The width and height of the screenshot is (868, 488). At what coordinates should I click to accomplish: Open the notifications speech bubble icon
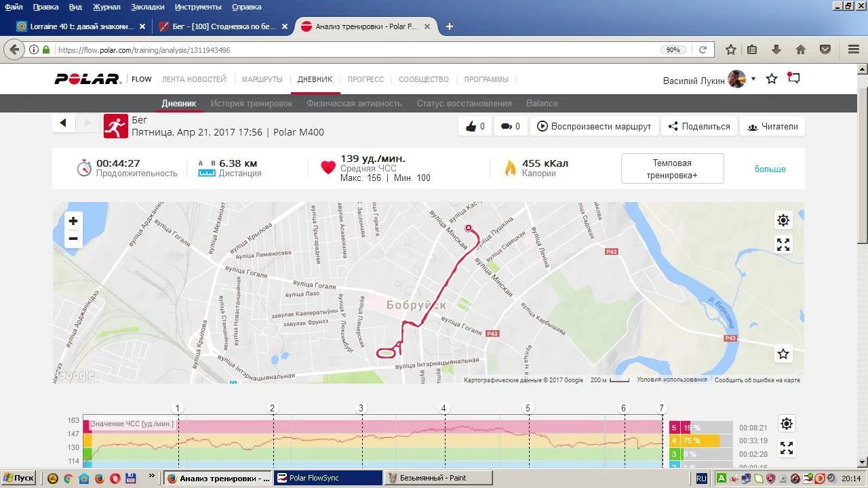(793, 79)
